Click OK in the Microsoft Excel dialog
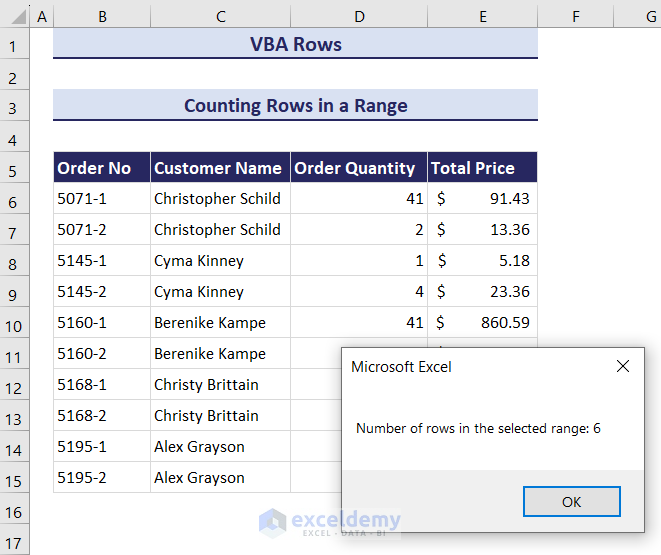Image resolution: width=661 pixels, height=555 pixels. click(x=571, y=502)
